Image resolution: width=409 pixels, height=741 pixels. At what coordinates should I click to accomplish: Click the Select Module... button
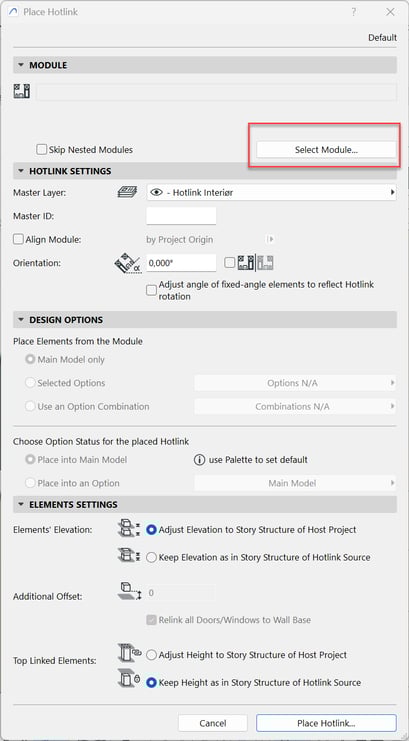click(x=326, y=150)
